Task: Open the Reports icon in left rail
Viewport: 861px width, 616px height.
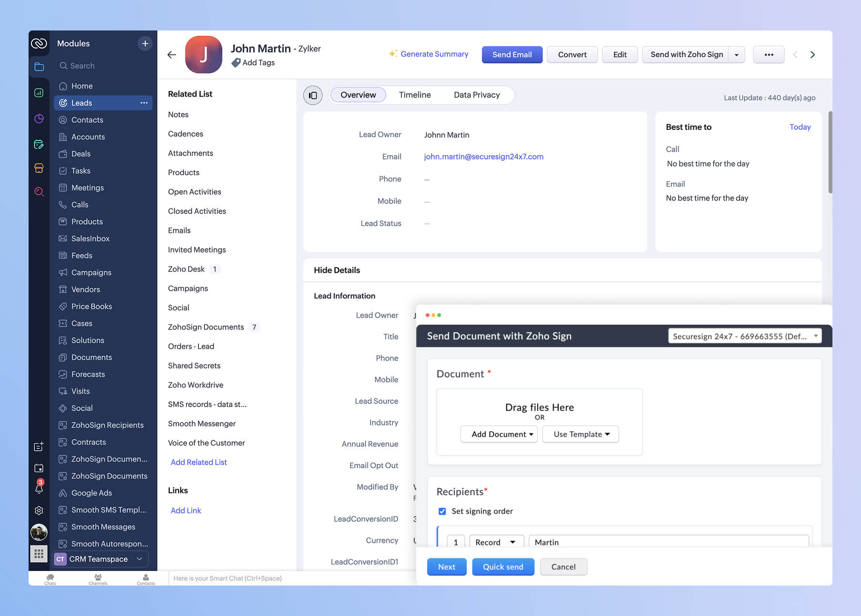Action: [39, 93]
